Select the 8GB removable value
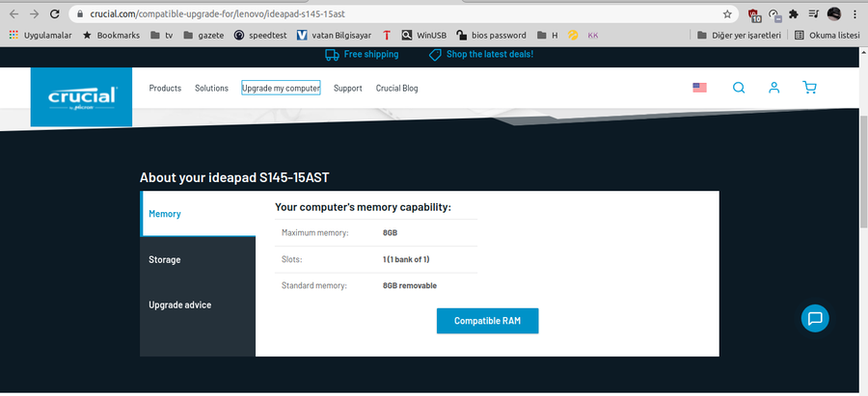Viewport: 868px width, 396px height. coord(410,286)
